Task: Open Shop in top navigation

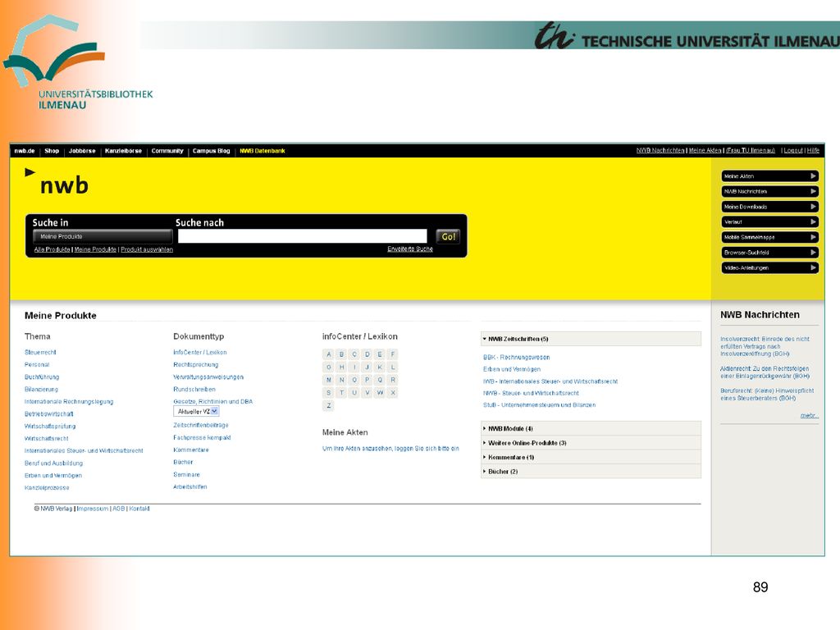Action: click(x=52, y=151)
